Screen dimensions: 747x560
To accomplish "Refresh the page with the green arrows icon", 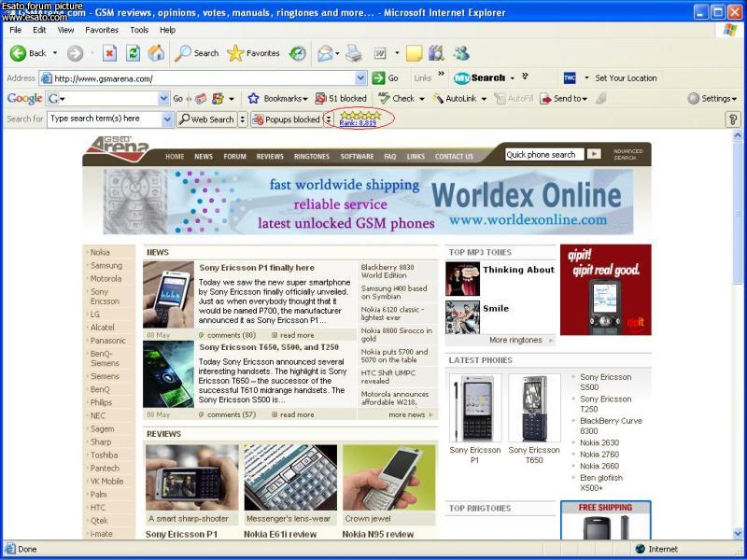I will point(133,53).
